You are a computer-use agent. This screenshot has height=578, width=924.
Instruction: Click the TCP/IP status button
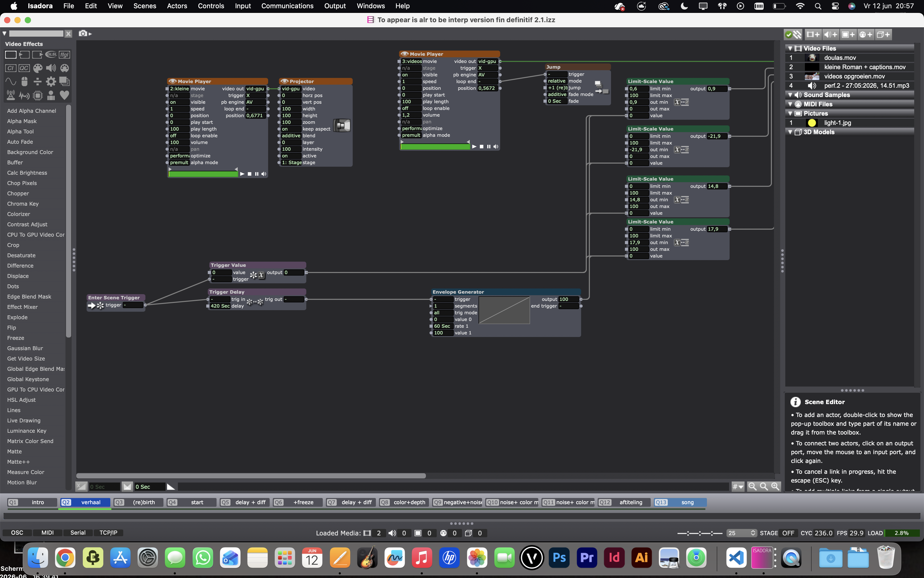[x=109, y=533]
